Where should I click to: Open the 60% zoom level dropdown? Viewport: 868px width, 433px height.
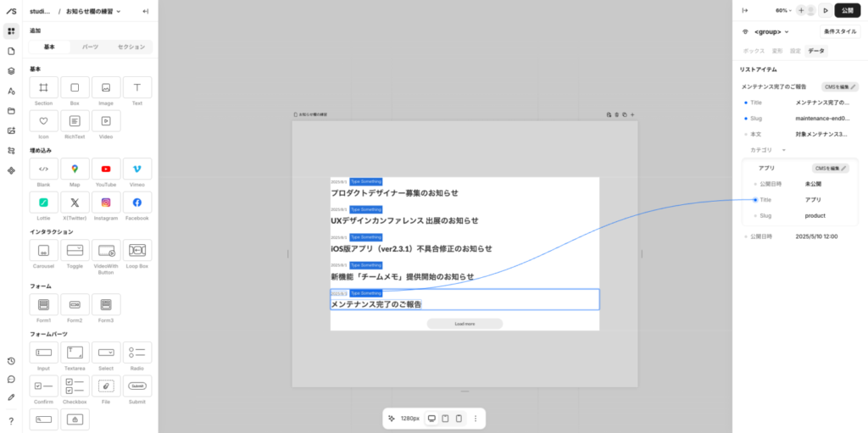785,10
